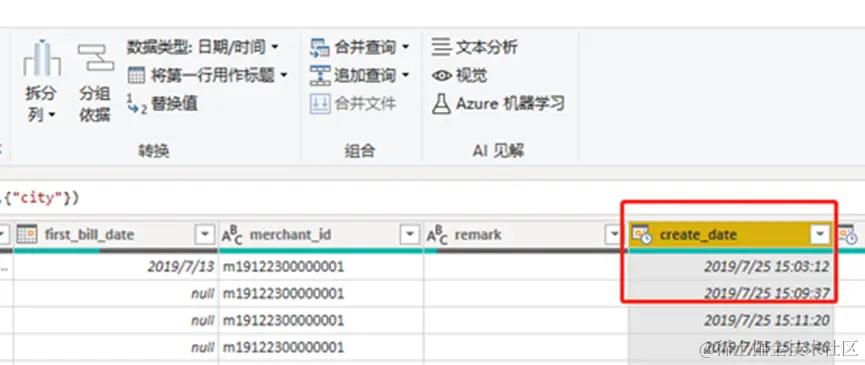This screenshot has width=865, height=365.
Task: Click the 合并文件 button label
Action: tap(365, 104)
